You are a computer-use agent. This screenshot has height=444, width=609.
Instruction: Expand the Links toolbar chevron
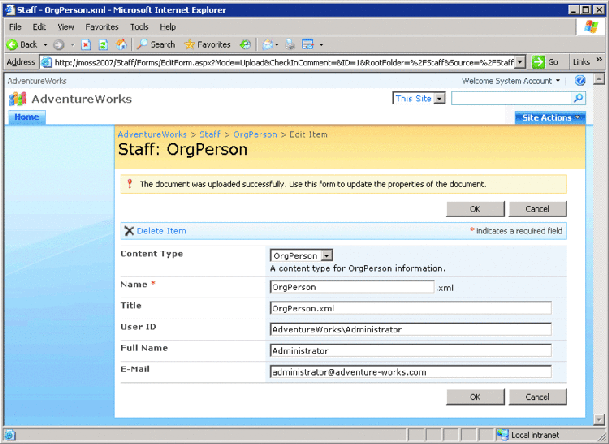pos(599,59)
